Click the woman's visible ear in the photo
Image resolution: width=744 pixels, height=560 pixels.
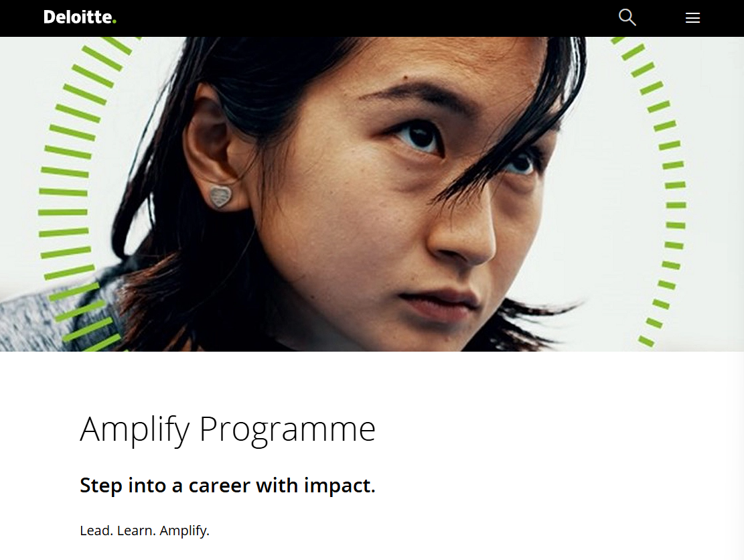tap(208, 154)
